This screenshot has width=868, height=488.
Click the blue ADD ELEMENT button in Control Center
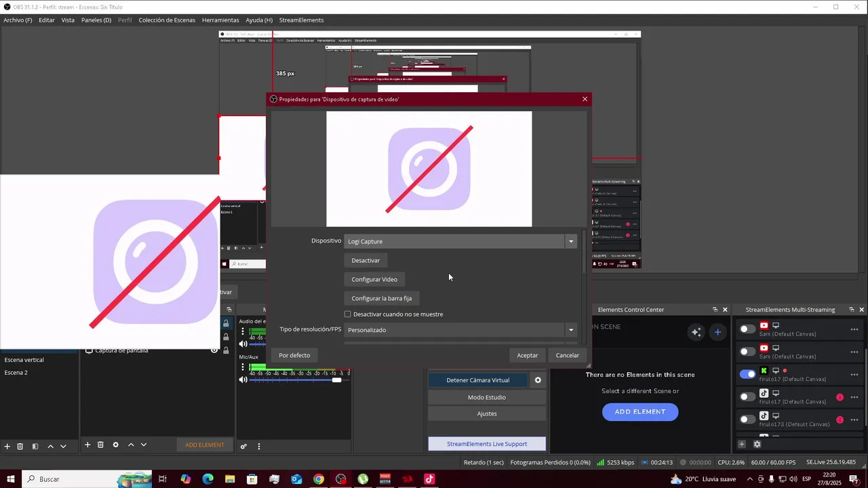(640, 411)
